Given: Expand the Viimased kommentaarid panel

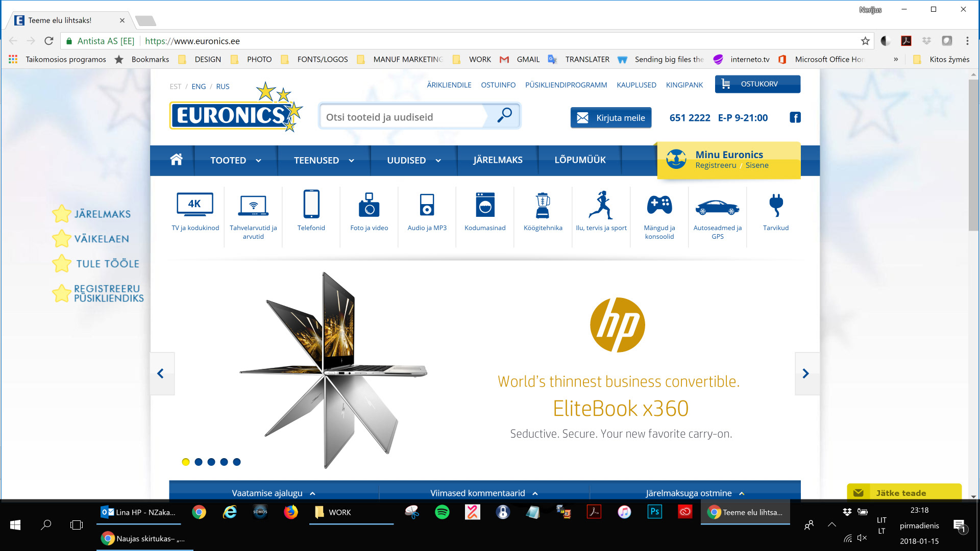Looking at the screenshot, I should coord(484,493).
